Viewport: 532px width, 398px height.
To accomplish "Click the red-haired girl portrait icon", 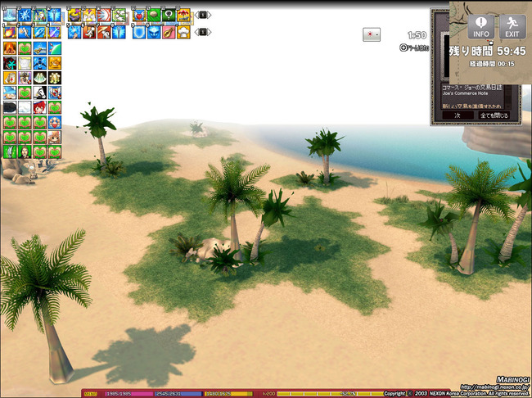I will 40,107.
